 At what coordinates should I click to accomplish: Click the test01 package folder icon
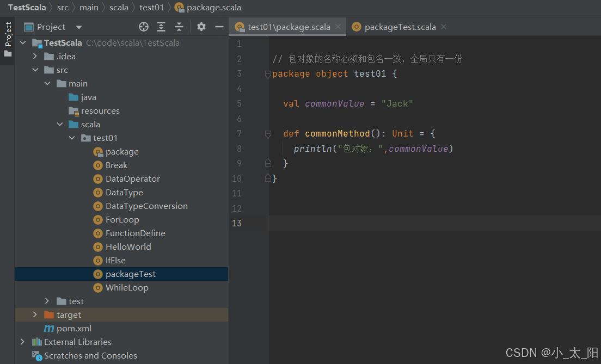(x=86, y=138)
